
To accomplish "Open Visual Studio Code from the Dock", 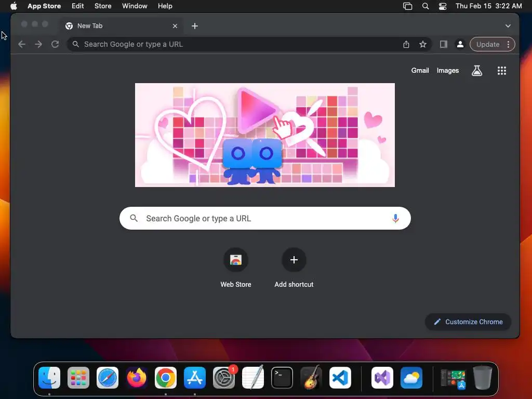I will [340, 378].
